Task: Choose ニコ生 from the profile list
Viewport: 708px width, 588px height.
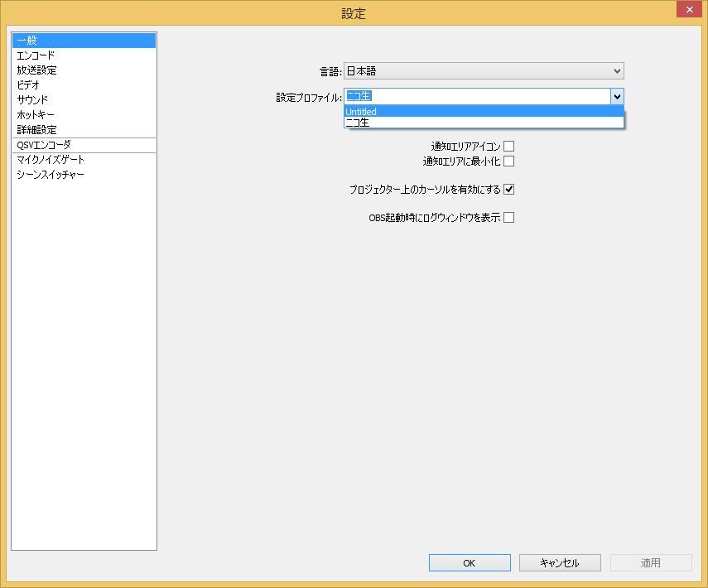Action: tap(484, 123)
